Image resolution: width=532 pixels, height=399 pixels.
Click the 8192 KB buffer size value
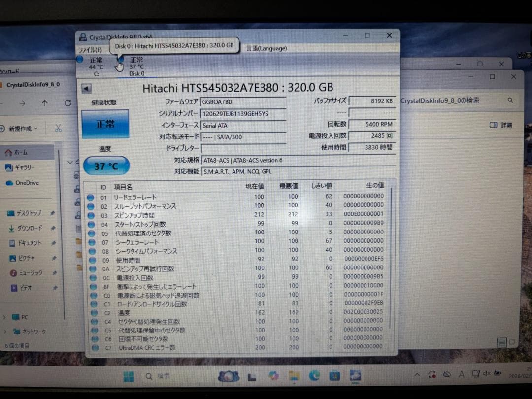tap(372, 101)
